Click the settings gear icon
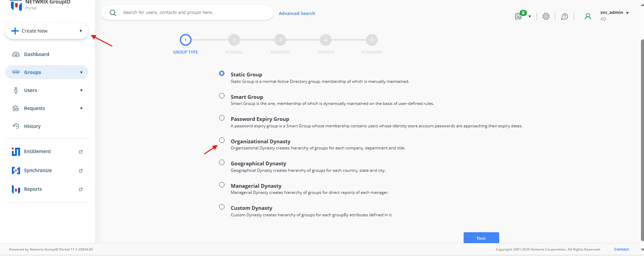 (546, 16)
